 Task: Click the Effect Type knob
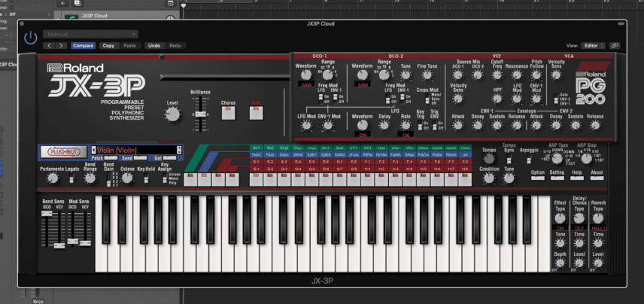pos(560,218)
